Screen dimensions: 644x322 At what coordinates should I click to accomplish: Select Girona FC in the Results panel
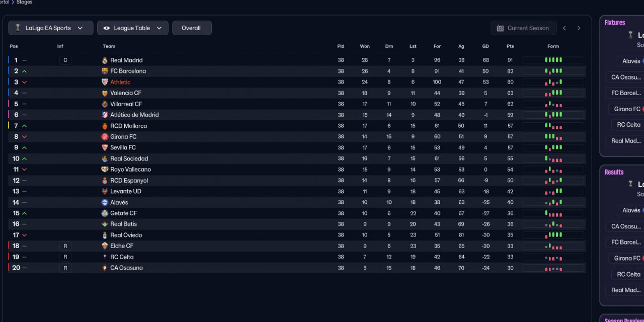point(626,259)
